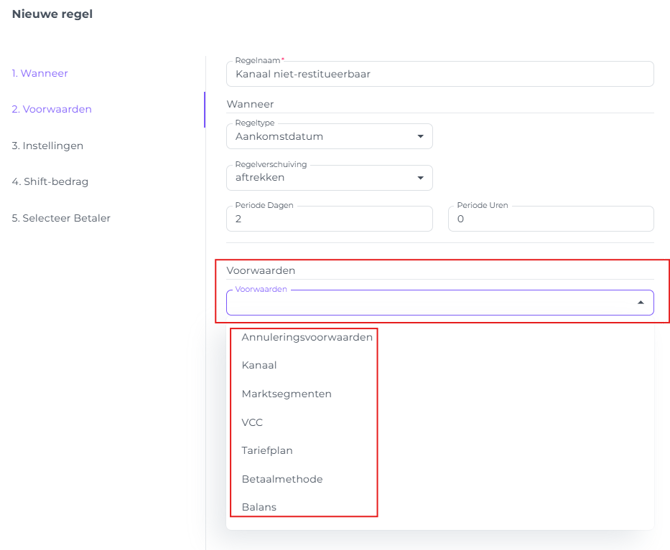670x550 pixels.
Task: Collapse the Voorwaarden dropdown arrow
Action: pyautogui.click(x=640, y=302)
